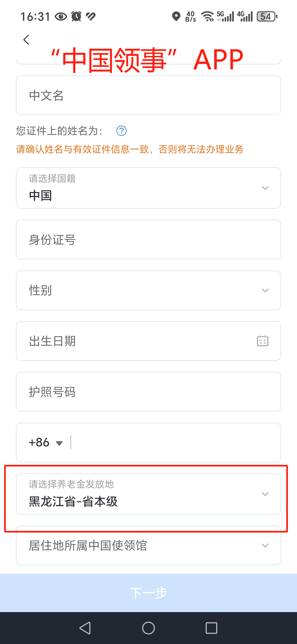Viewport: 297px width, 644px height.
Task: Focus the 中文名 input field
Action: (x=148, y=95)
